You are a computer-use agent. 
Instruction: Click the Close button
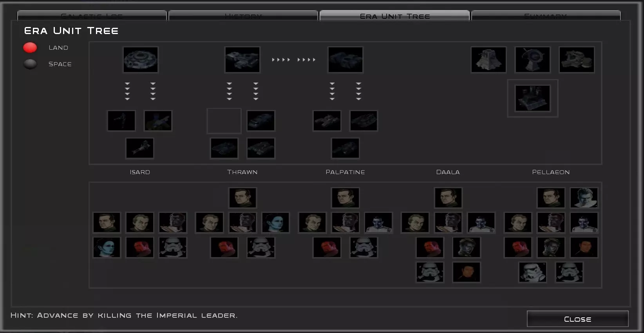(578, 319)
